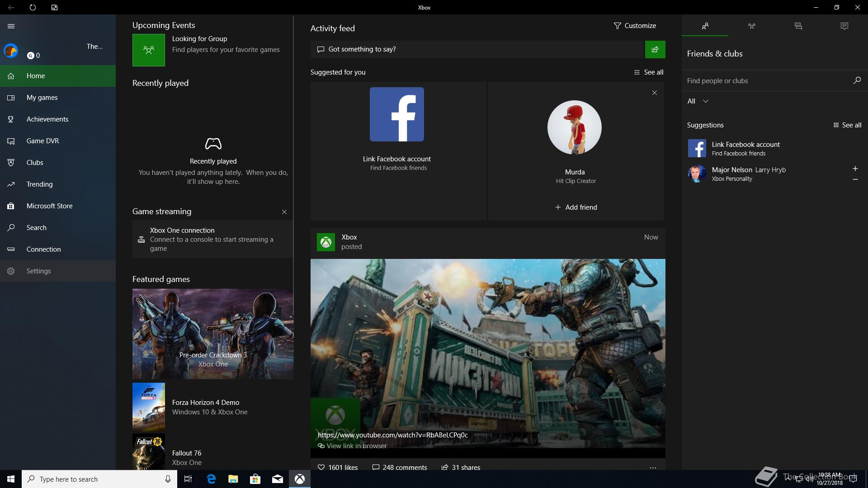868x488 pixels.
Task: Click the Xbox logo on the post
Action: click(326, 242)
